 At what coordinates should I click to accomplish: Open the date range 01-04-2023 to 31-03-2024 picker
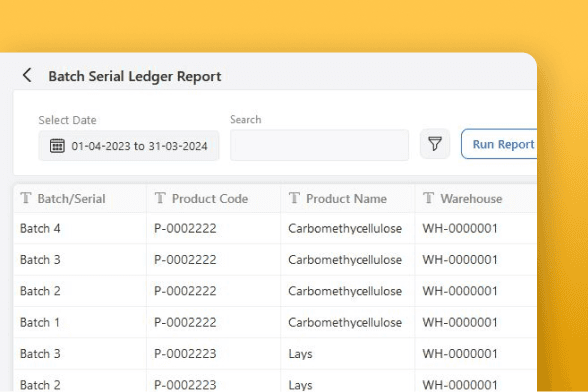pyautogui.click(x=129, y=146)
